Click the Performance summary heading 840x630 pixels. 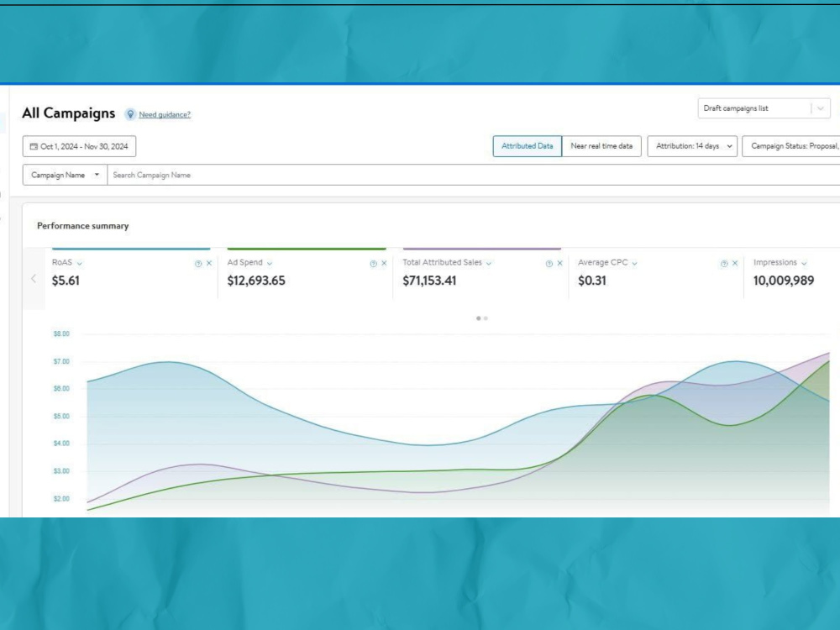[83, 226]
